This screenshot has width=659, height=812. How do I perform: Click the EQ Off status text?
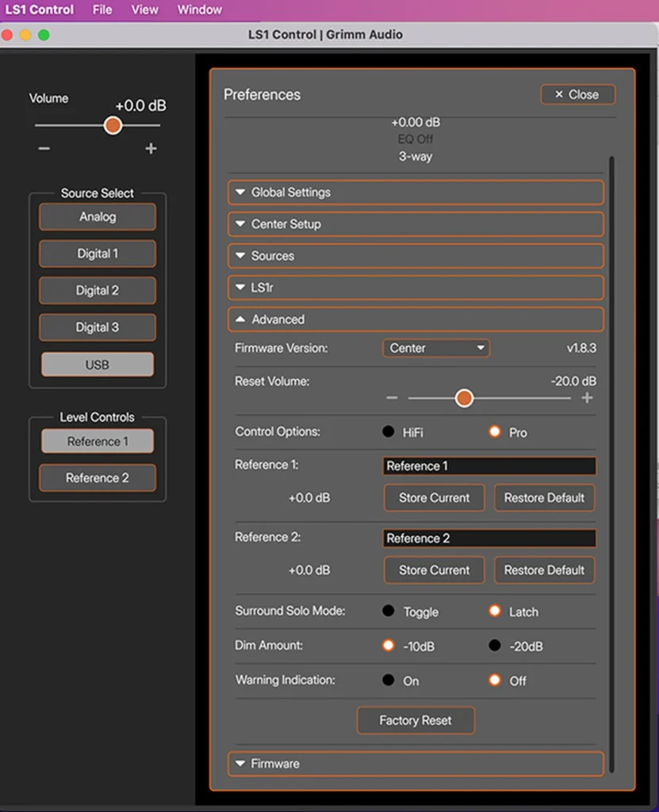tap(416, 140)
